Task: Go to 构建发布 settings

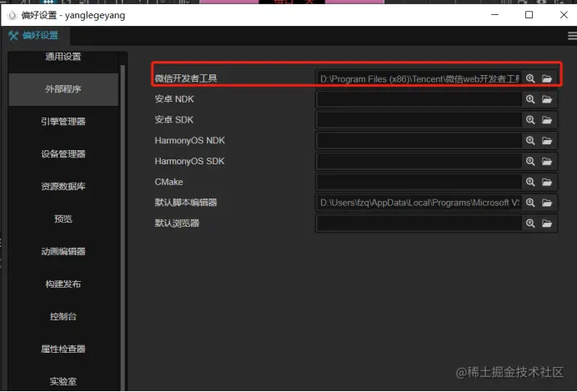Action: (x=63, y=284)
